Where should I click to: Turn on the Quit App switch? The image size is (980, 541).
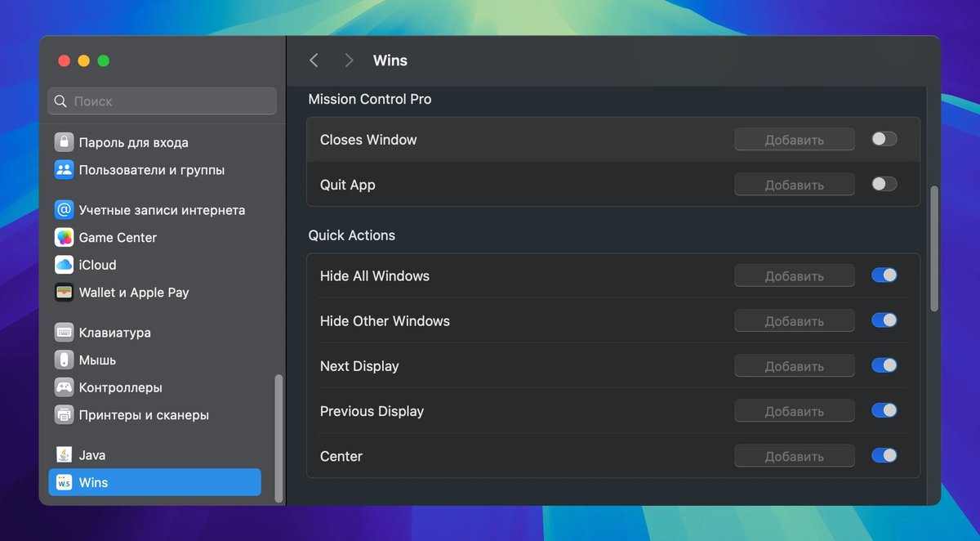point(884,185)
